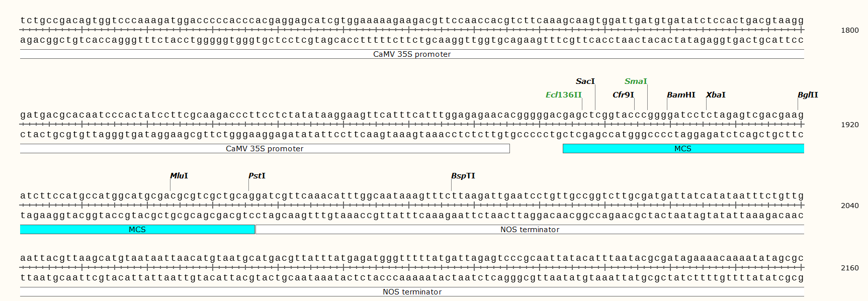Select the MluI restriction site label
The width and height of the screenshot is (868, 301).
click(x=179, y=176)
